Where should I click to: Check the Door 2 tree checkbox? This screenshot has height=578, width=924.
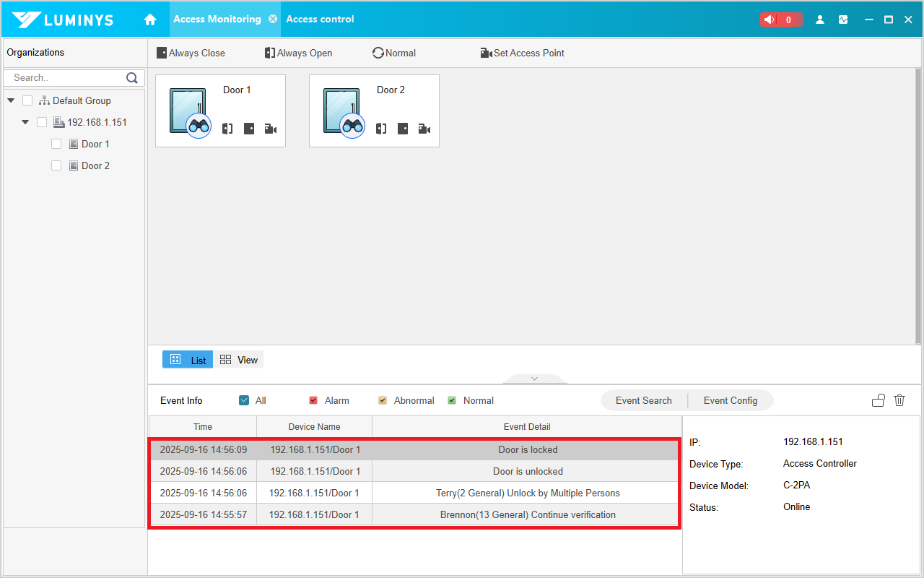pos(56,165)
